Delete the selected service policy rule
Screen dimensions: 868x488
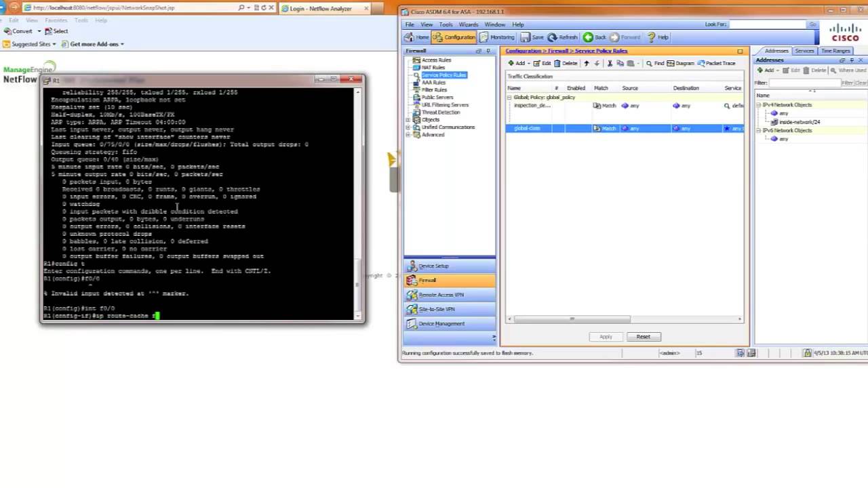coord(566,63)
